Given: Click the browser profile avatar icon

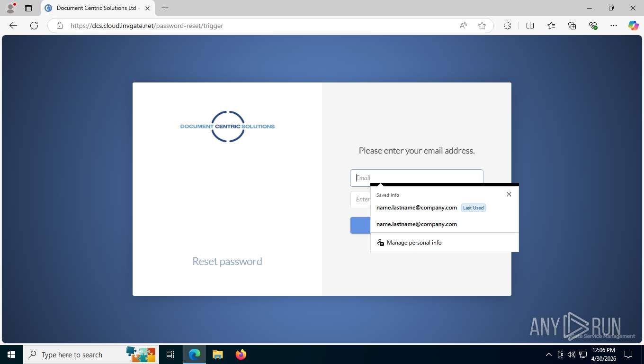Looking at the screenshot, I should tap(10, 8).
